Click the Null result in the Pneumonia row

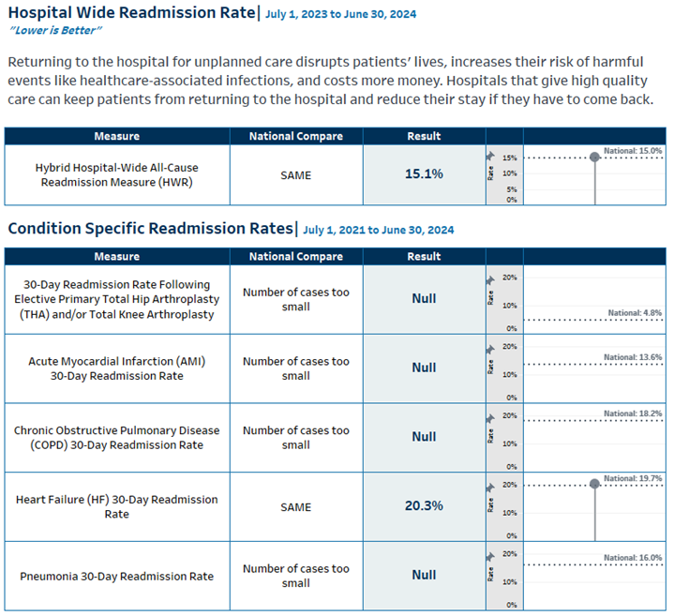(x=424, y=576)
